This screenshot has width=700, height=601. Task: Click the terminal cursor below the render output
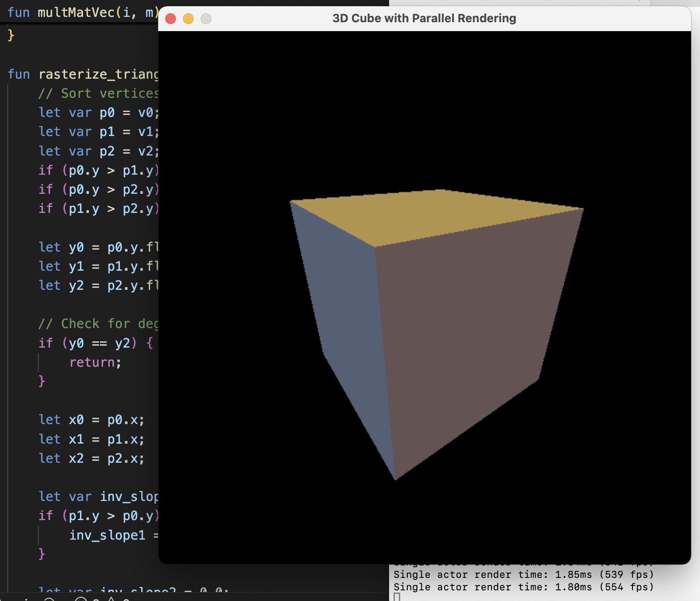pyautogui.click(x=397, y=597)
